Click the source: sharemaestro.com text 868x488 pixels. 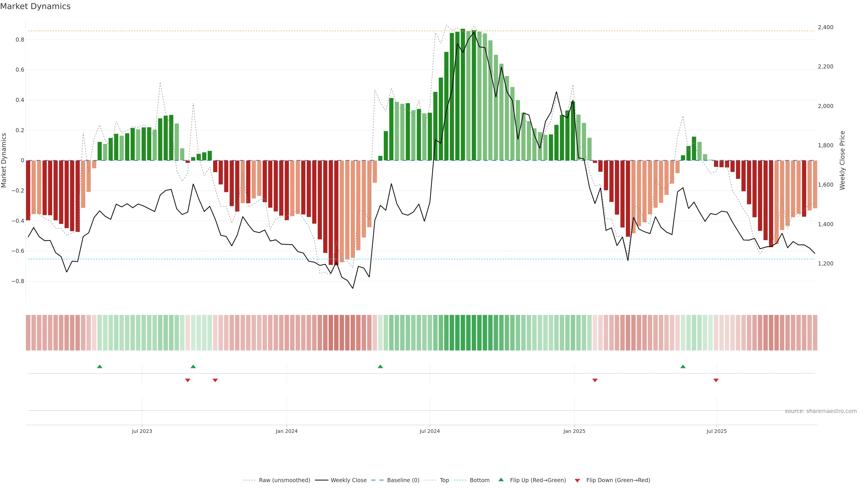(821, 411)
